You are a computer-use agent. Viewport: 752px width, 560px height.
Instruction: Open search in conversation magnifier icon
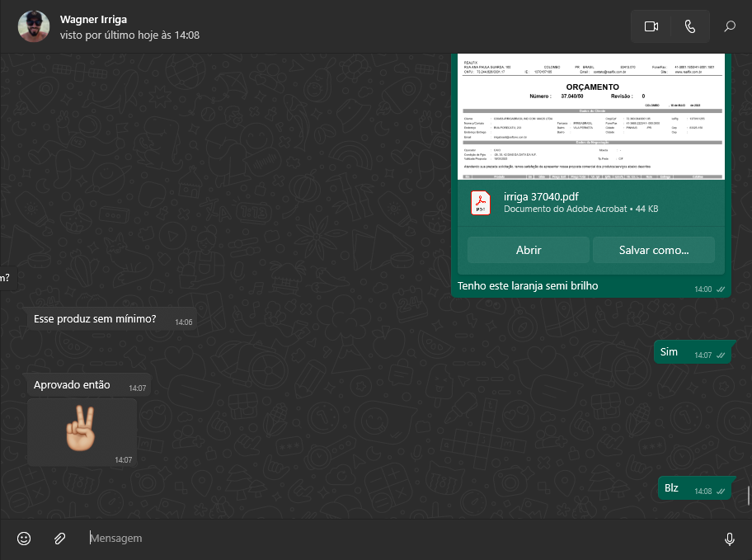click(x=730, y=26)
